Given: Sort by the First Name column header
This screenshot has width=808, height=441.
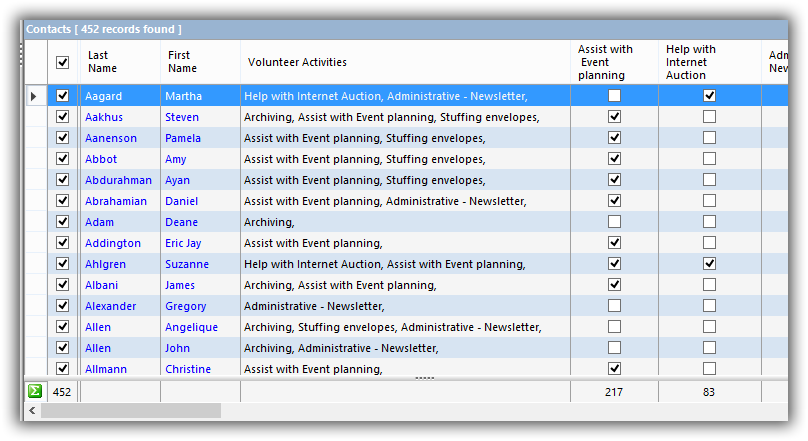Looking at the screenshot, I should coord(182,62).
